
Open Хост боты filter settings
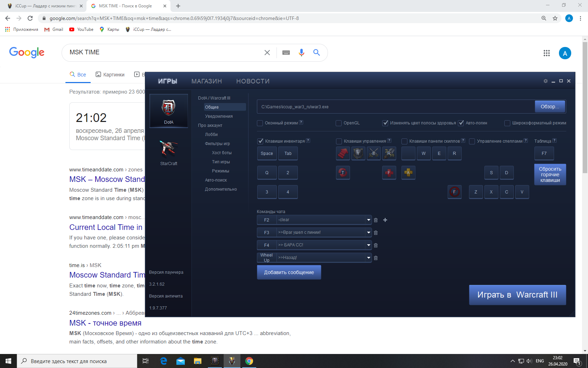(x=222, y=153)
